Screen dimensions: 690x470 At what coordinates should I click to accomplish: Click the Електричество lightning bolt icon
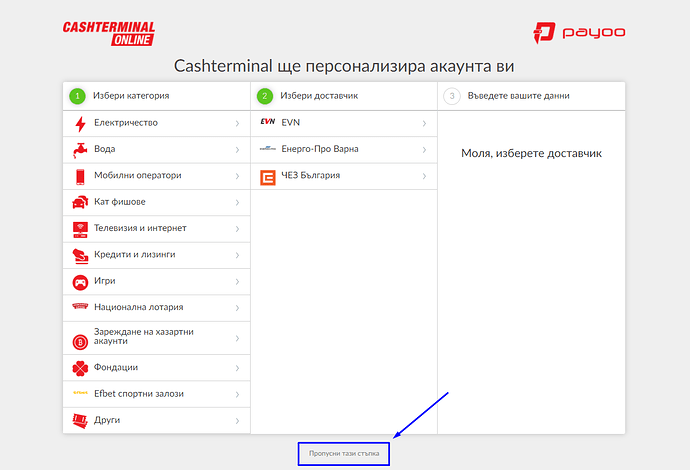point(80,124)
